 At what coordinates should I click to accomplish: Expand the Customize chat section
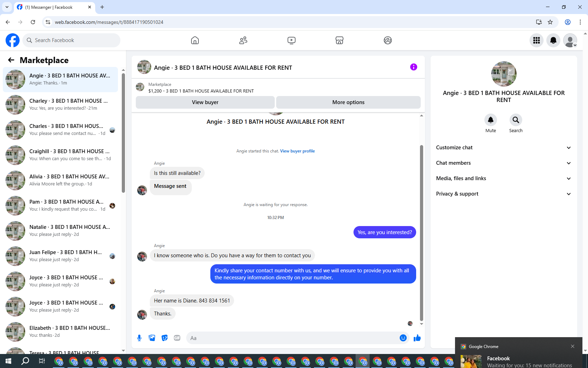click(504, 148)
